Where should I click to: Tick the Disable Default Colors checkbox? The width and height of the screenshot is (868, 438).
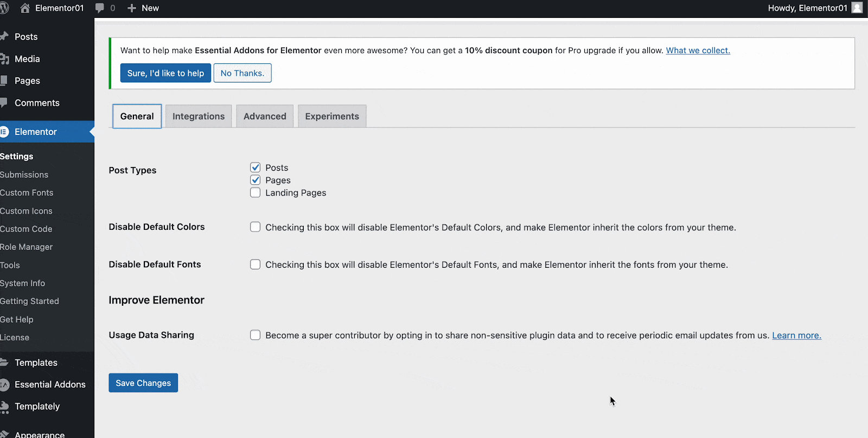pyautogui.click(x=255, y=227)
